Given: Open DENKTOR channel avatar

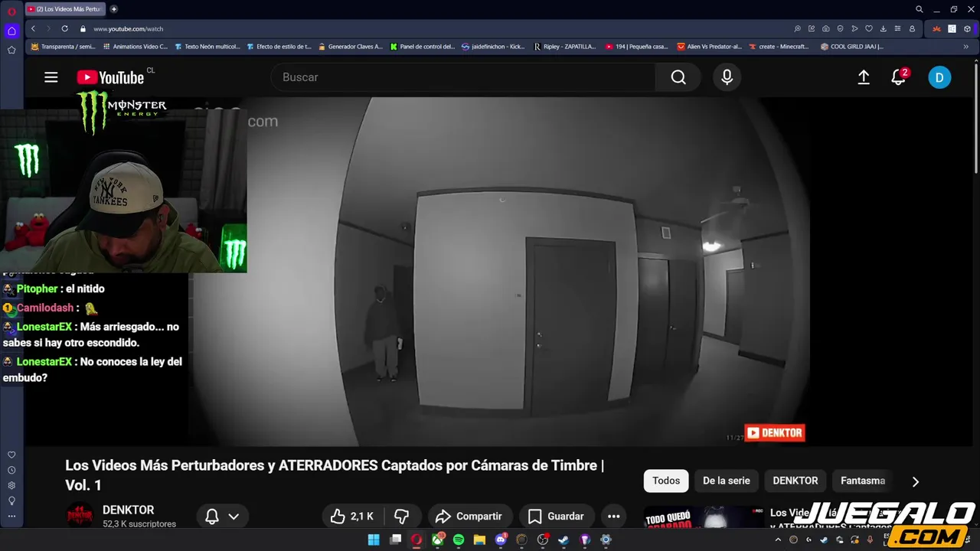Looking at the screenshot, I should [80, 516].
